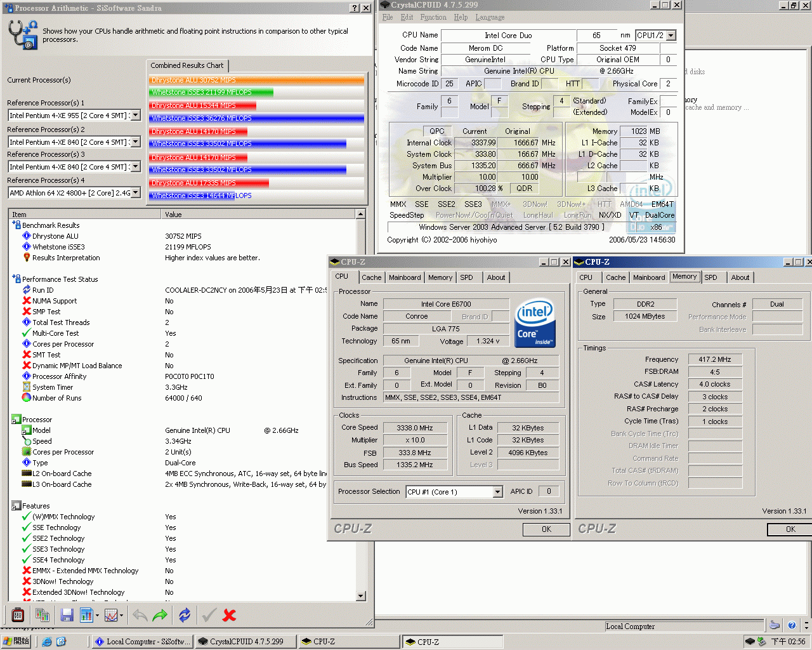Open the Sandra module options icon
The height and width of the screenshot is (650, 812).
18,614
